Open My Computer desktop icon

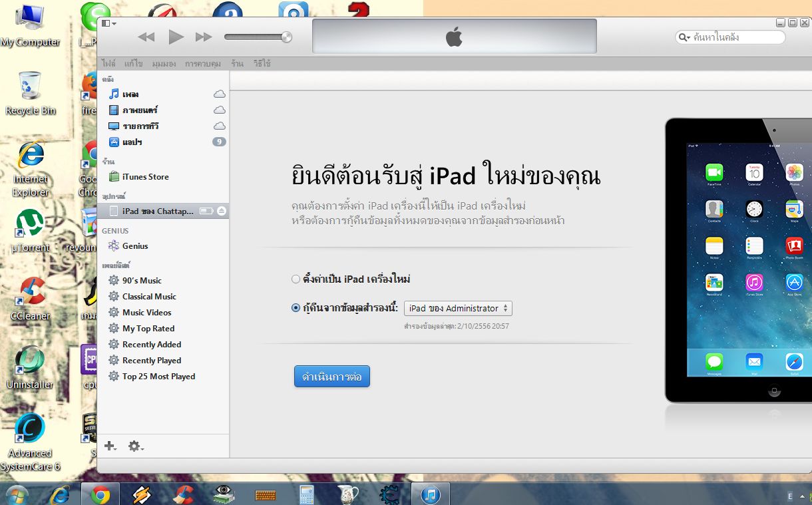point(30,27)
